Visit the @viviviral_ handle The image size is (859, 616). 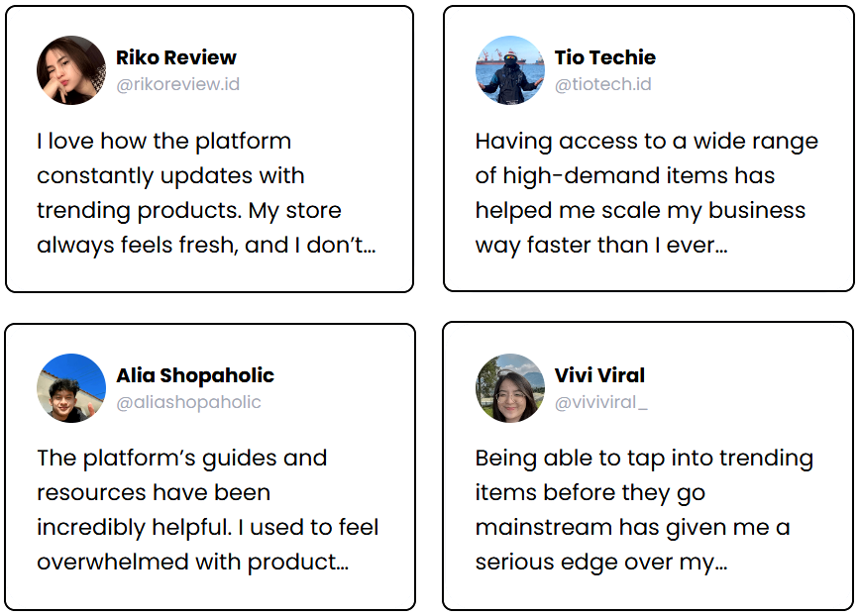click(x=601, y=402)
